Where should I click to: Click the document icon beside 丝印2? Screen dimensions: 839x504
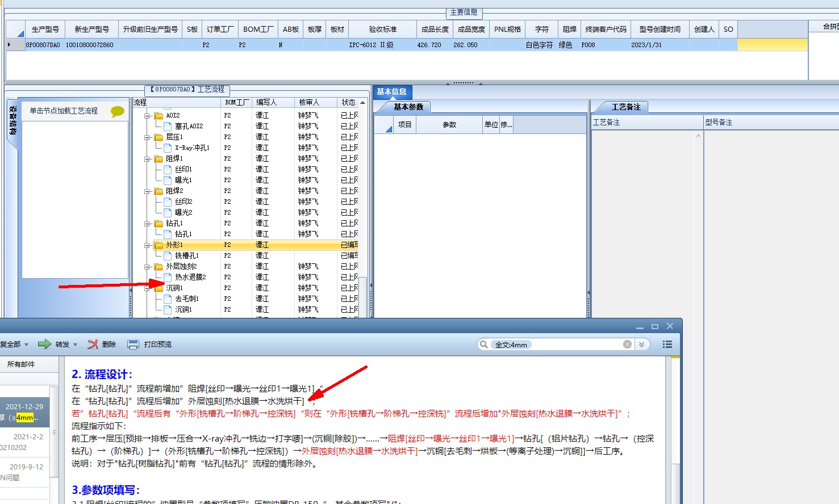coord(168,201)
